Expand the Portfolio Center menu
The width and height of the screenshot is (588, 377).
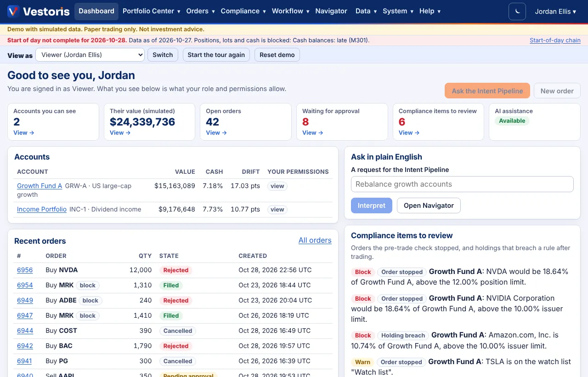[x=151, y=11]
